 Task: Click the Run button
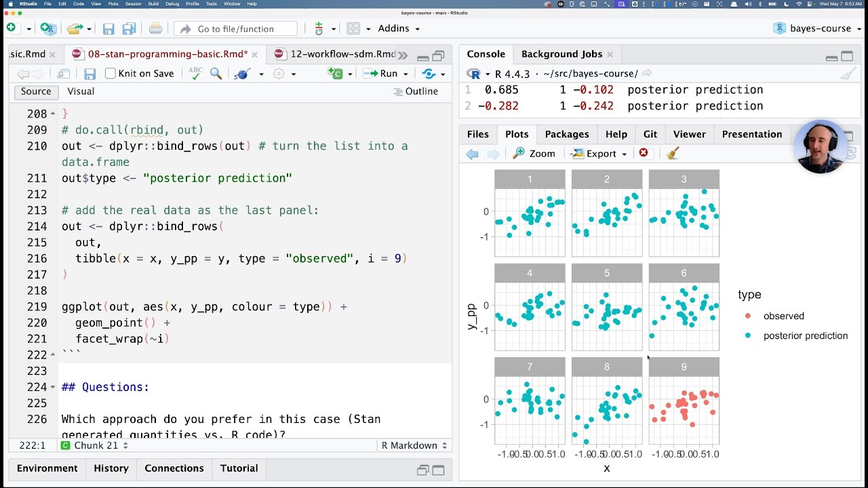pyautogui.click(x=381, y=73)
